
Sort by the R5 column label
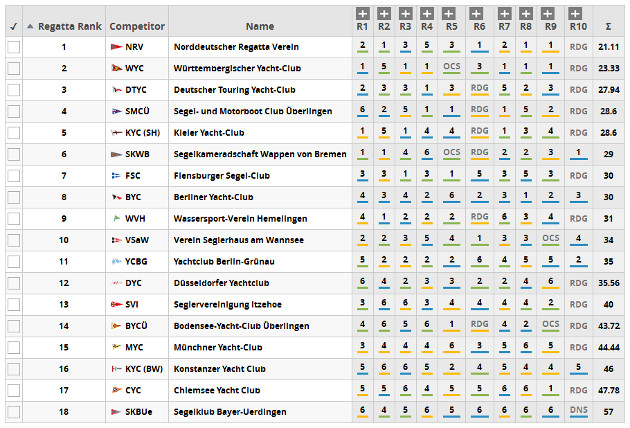(x=452, y=27)
